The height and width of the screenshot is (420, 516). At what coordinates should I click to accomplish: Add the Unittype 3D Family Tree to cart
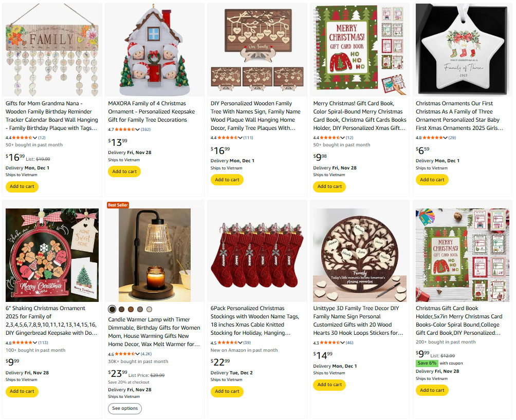pos(329,385)
